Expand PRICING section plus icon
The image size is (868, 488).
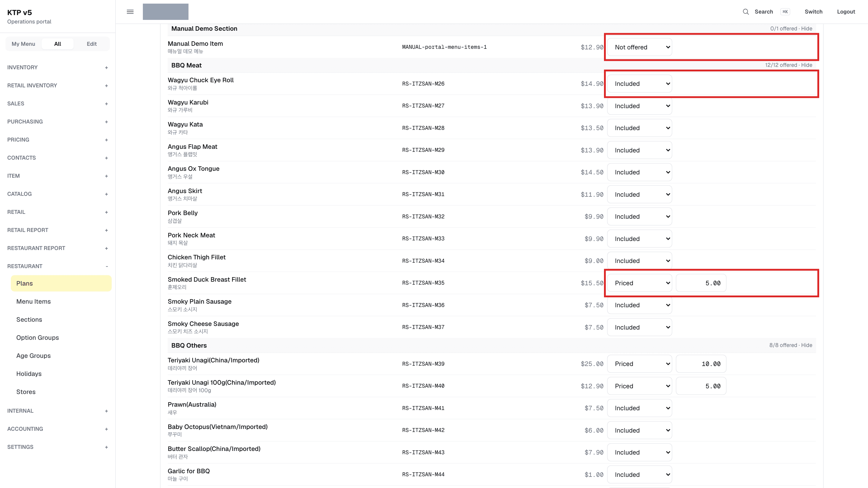tap(106, 140)
